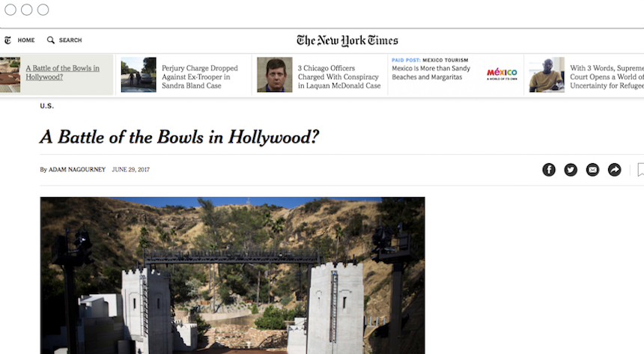644x354 pixels.
Task: Select A Battle of the Bowls story link
Action: tap(62, 73)
